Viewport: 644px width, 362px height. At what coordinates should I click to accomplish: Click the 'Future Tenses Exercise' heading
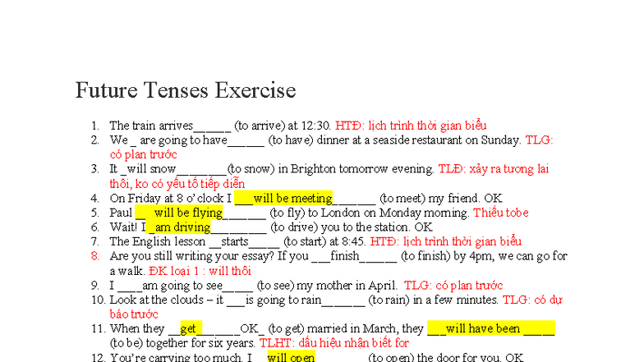click(x=186, y=90)
